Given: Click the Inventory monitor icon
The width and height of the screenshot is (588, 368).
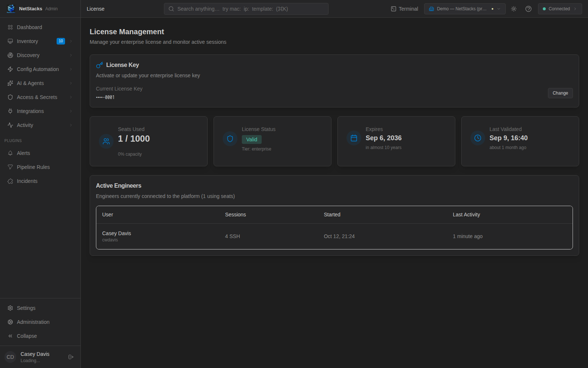Looking at the screenshot, I should click(10, 41).
